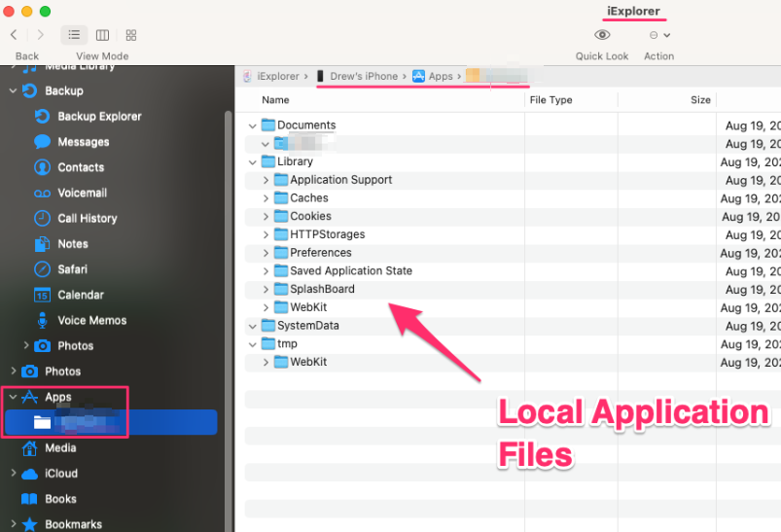Expand the top-level Photos section

13,371
